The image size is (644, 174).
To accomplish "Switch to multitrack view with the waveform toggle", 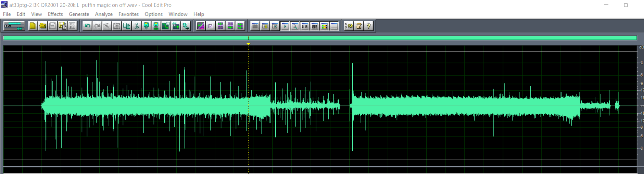I will [x=14, y=26].
